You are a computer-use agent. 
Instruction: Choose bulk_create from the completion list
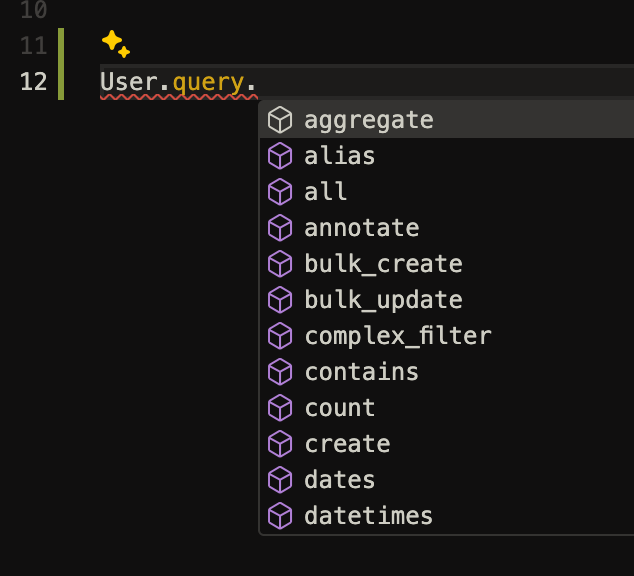tap(446, 264)
